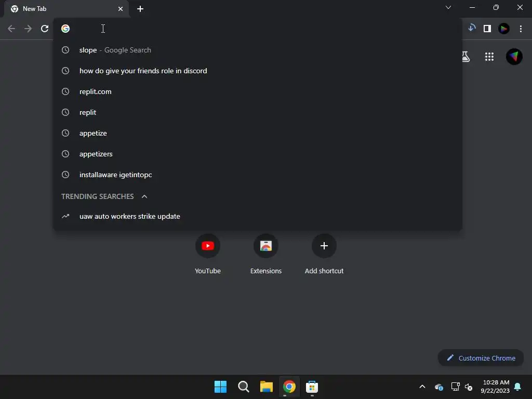The image size is (532, 399).
Task: Select the New Tab tab
Action: (66, 9)
